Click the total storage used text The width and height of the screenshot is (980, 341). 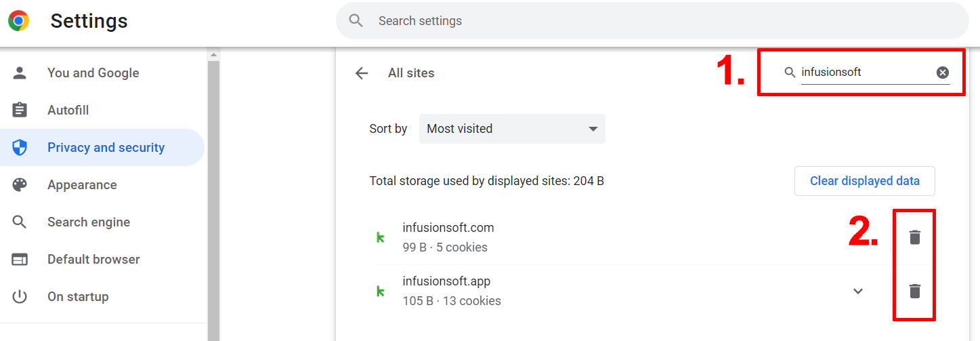[x=487, y=181]
